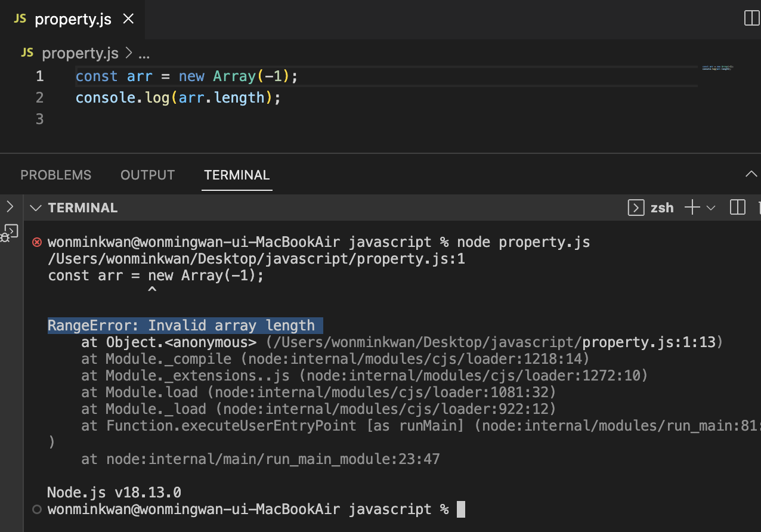Click the 'at Module.load' stack trace line
This screenshot has height=532, width=761.
pyautogui.click(x=318, y=392)
